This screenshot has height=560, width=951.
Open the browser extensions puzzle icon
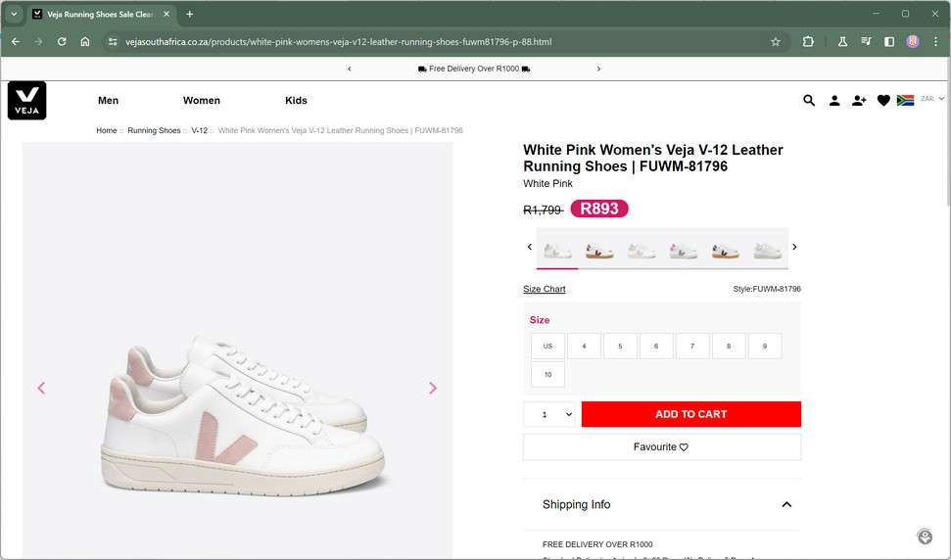(x=808, y=42)
